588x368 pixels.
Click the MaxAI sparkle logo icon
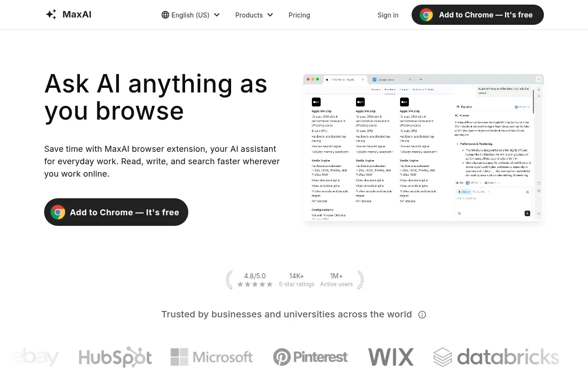tap(51, 14)
